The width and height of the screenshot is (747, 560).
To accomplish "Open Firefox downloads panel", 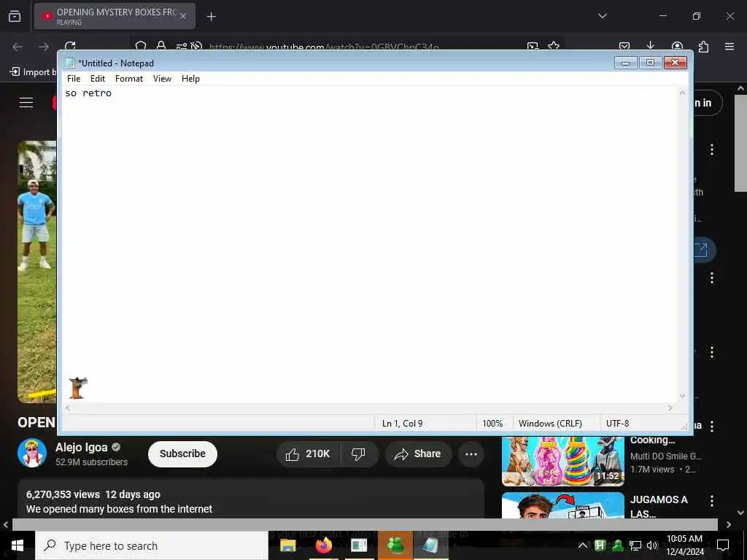I will click(650, 46).
